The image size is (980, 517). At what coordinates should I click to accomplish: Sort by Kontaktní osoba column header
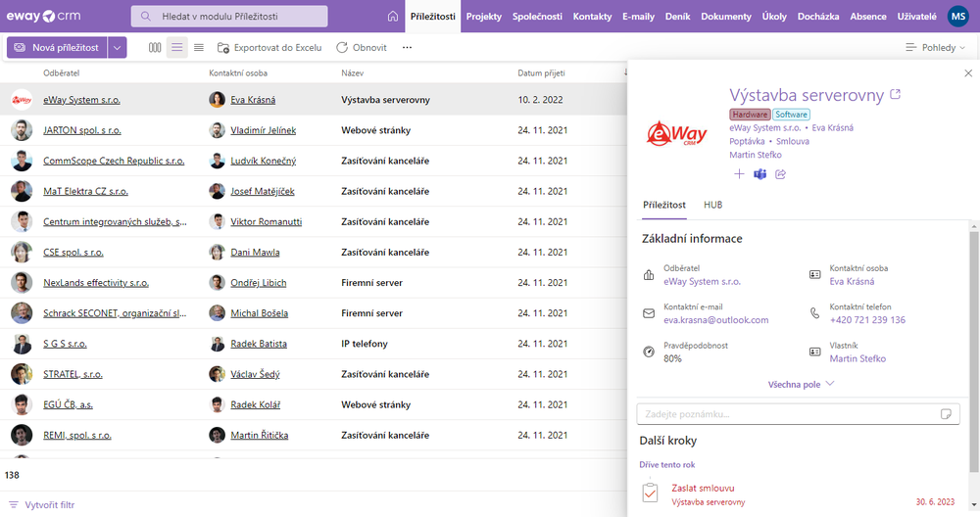coord(238,73)
